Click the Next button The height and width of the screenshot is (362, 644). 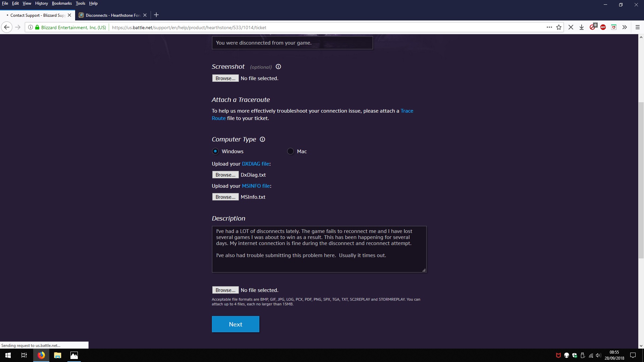235,324
